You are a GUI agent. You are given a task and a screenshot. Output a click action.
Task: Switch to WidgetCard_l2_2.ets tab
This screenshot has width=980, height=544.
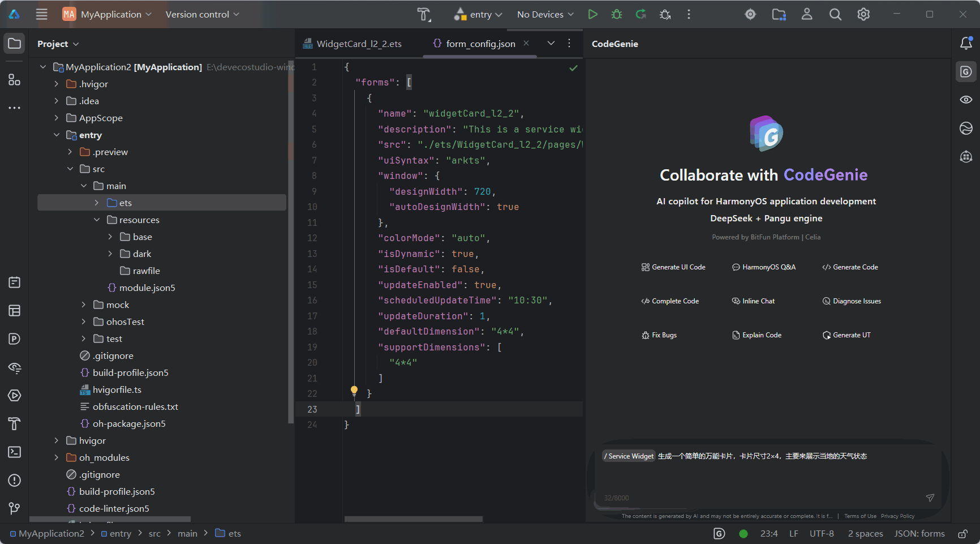(x=353, y=44)
